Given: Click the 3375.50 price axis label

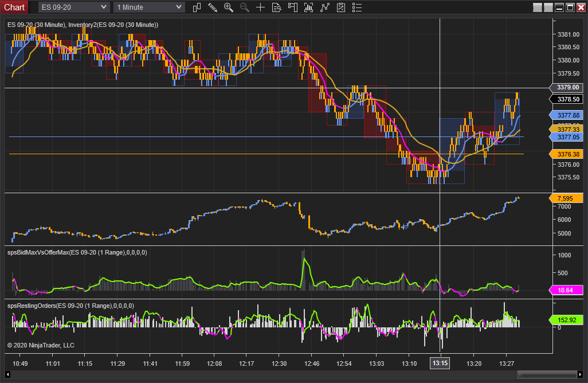Looking at the screenshot, I should [569, 177].
